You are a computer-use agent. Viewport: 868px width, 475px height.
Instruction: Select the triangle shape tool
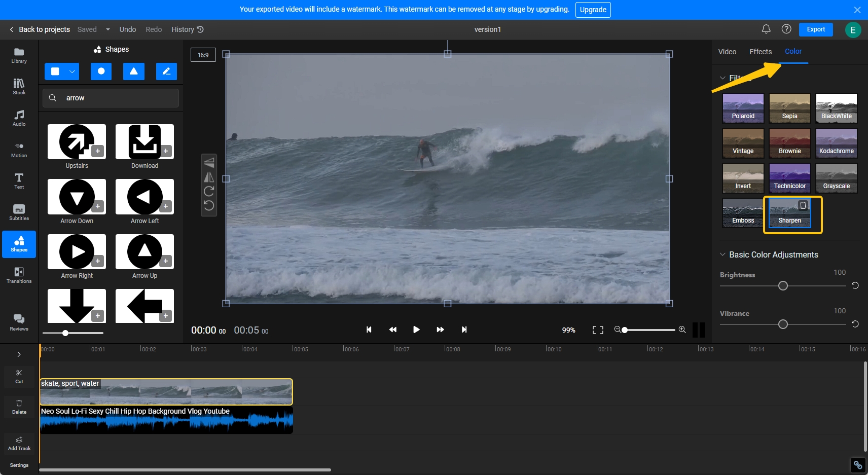pyautogui.click(x=134, y=71)
